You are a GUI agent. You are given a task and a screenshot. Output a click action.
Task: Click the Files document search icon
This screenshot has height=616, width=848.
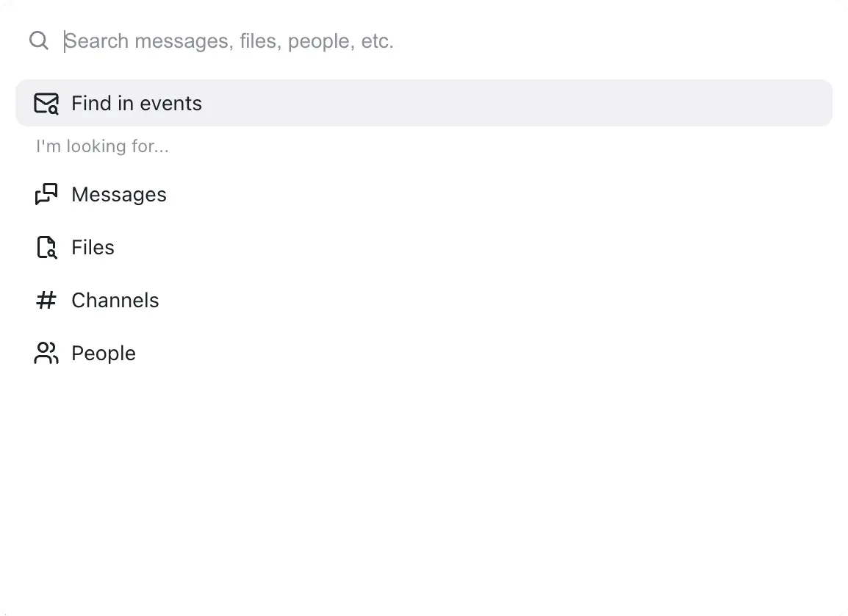pos(46,247)
